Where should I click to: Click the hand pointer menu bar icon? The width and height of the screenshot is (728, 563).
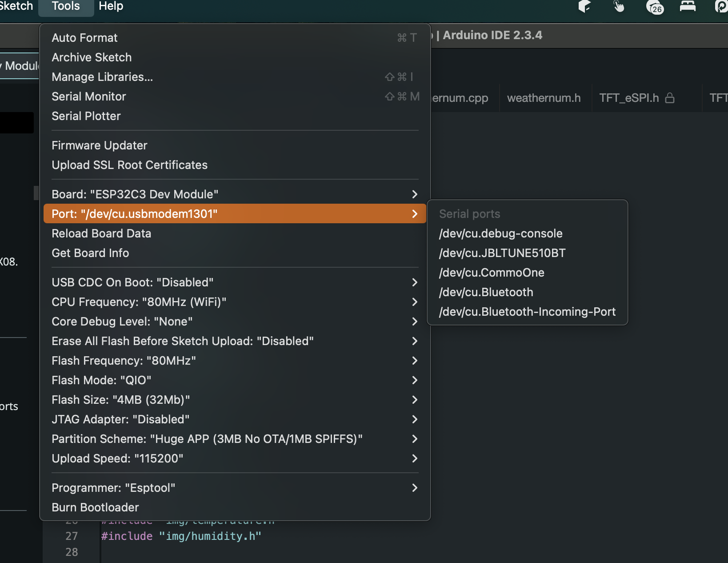click(619, 7)
